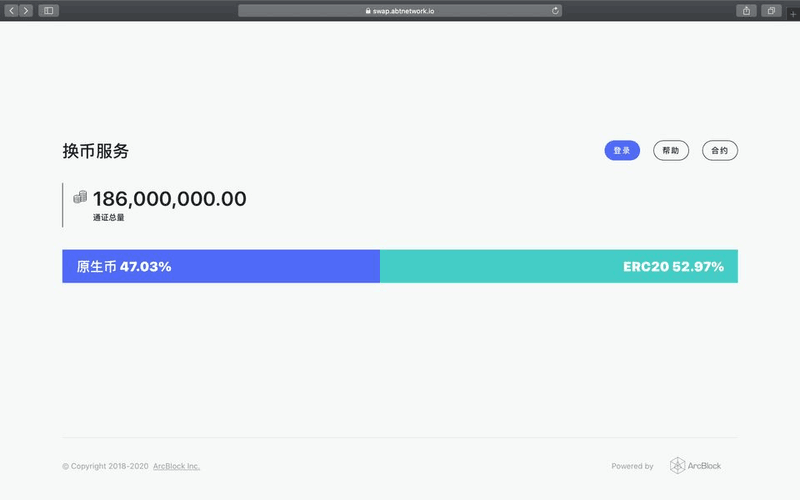
Task: Open the 帮助 help page
Action: tap(671, 150)
